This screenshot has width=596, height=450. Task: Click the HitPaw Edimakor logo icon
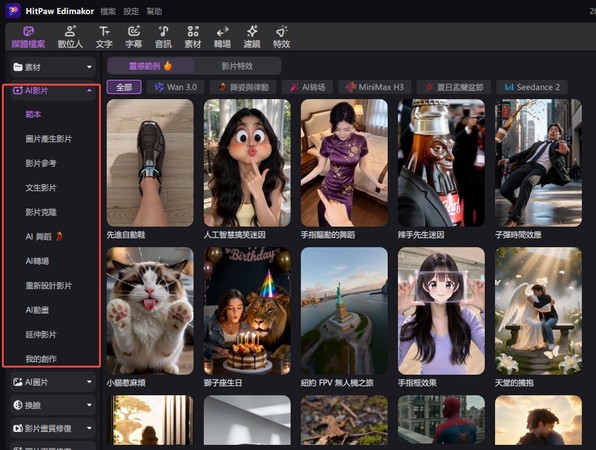click(x=13, y=11)
